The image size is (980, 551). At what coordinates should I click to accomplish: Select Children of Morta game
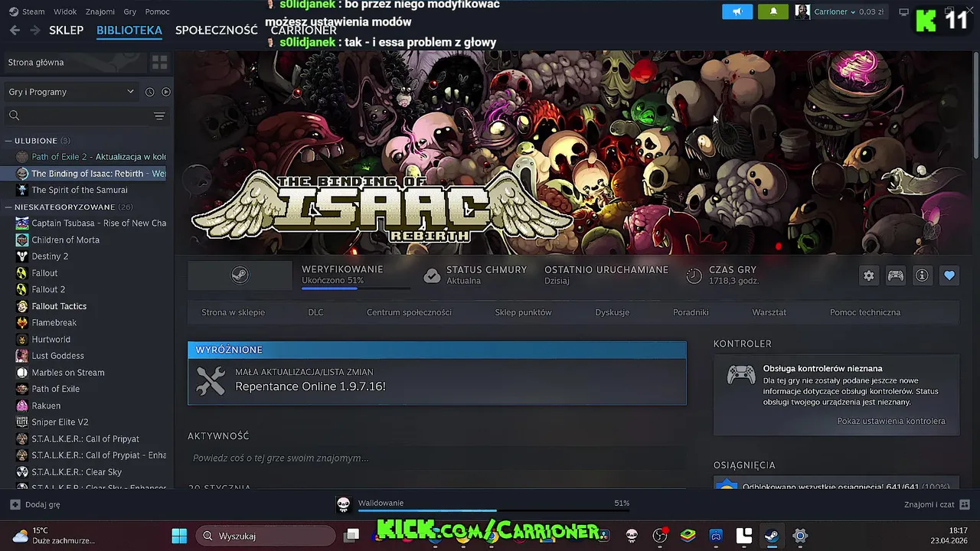click(x=65, y=240)
